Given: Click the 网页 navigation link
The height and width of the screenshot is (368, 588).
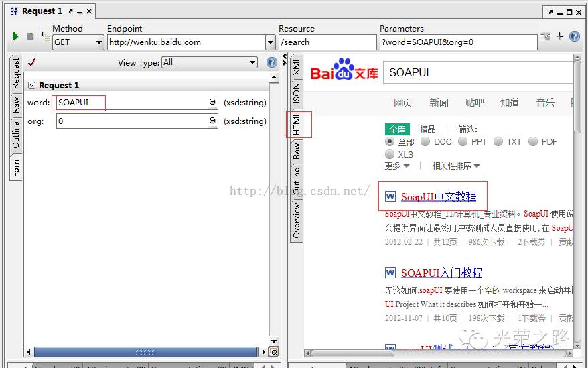Looking at the screenshot, I should pos(402,103).
